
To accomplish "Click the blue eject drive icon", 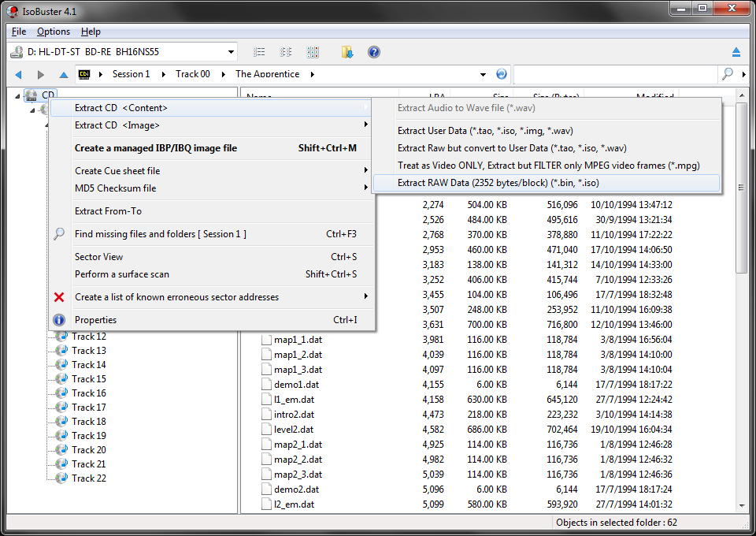I will coord(736,51).
